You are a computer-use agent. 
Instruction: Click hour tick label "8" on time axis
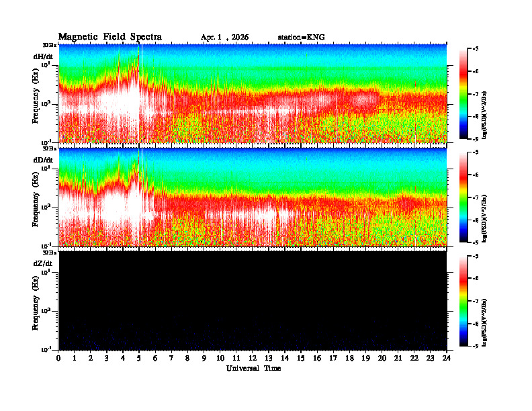[x=187, y=358]
